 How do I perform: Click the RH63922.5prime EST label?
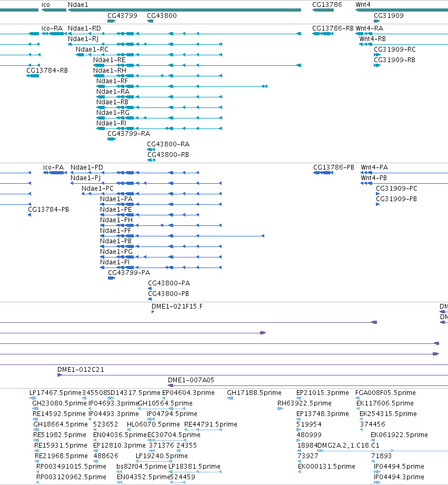click(304, 403)
